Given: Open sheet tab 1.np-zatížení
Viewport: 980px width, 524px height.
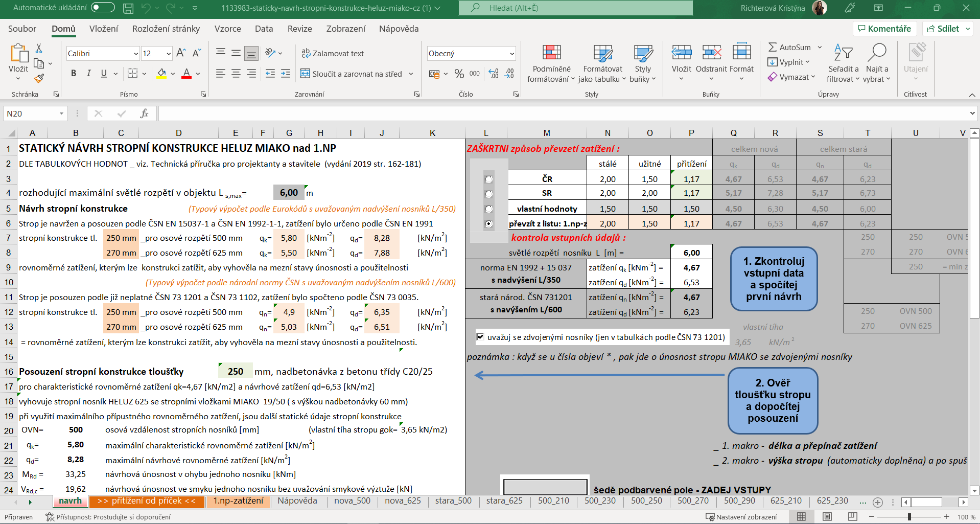Looking at the screenshot, I should coord(238,501).
